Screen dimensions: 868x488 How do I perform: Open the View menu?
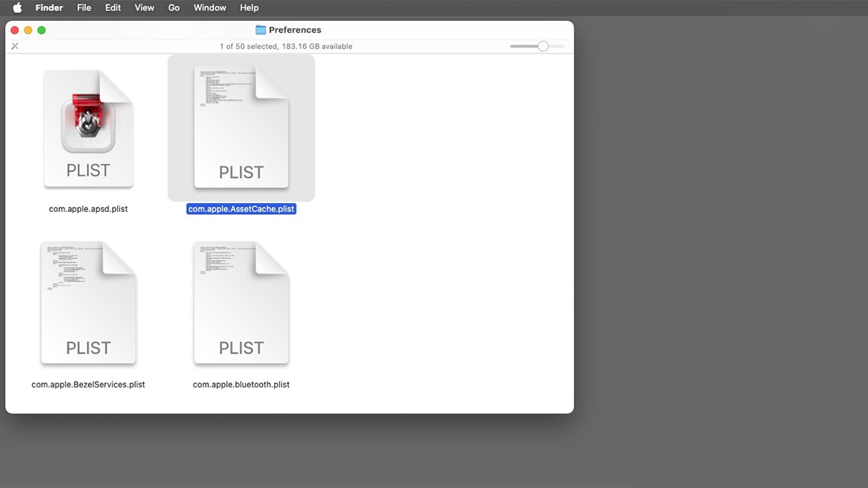[145, 8]
